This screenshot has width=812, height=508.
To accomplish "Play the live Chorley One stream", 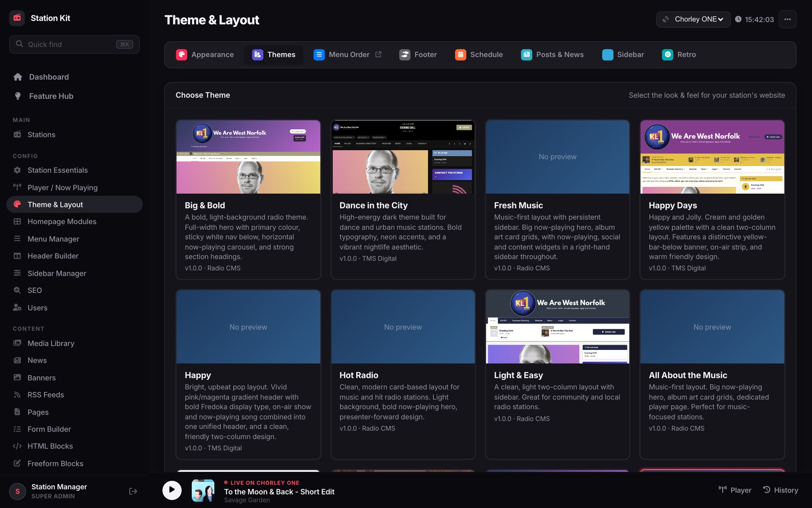I will (172, 490).
